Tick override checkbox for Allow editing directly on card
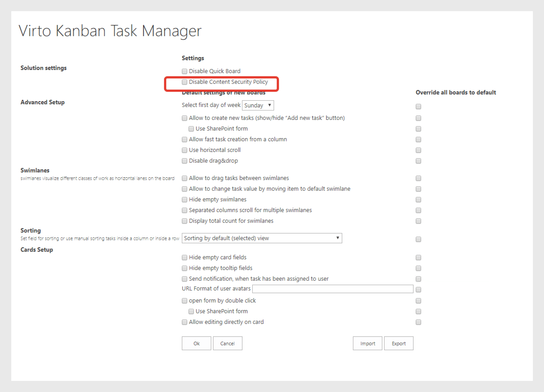This screenshot has width=544, height=392. (418, 323)
